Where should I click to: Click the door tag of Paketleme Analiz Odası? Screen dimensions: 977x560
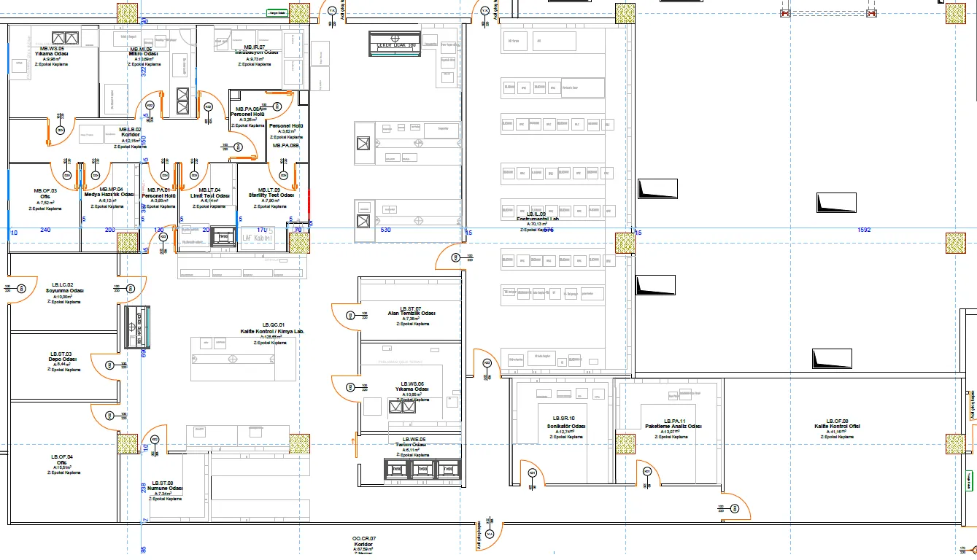click(647, 472)
